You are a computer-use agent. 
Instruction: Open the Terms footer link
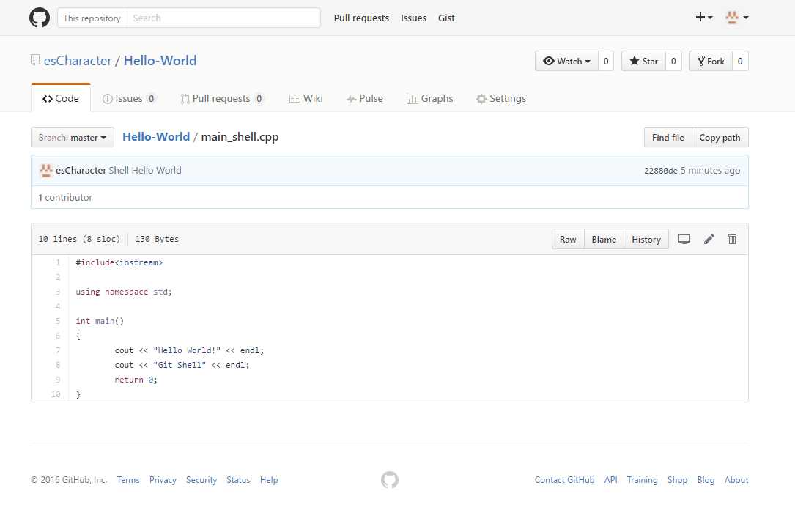pyautogui.click(x=128, y=480)
